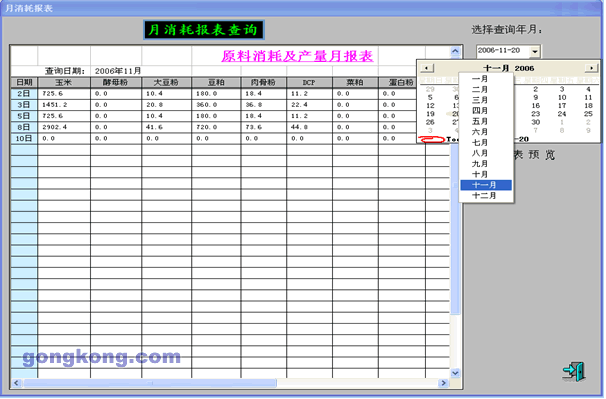Select the 5日 row header
Image resolution: width=606 pixels, height=399 pixels.
[x=24, y=116]
